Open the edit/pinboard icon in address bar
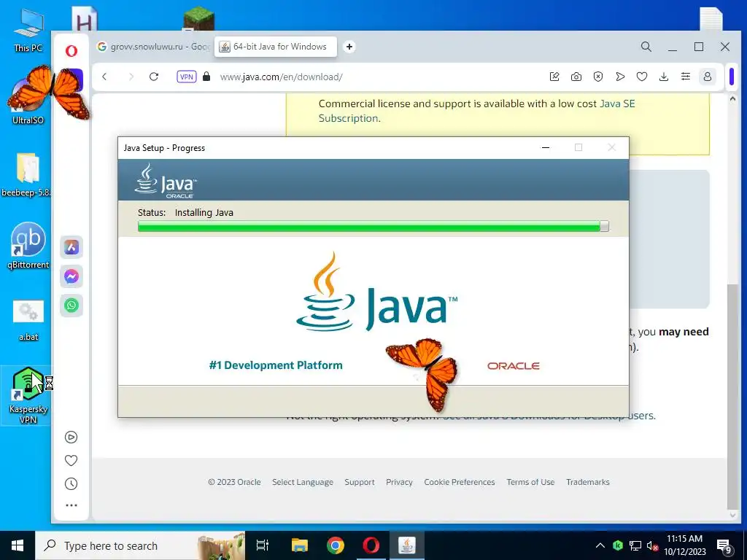 tap(554, 77)
